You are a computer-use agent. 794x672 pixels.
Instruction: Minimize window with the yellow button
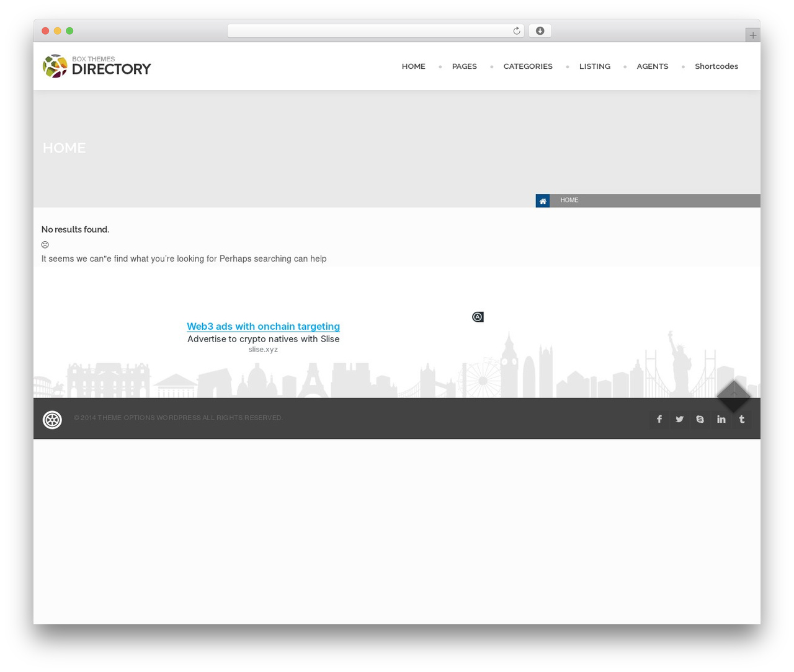tap(58, 31)
